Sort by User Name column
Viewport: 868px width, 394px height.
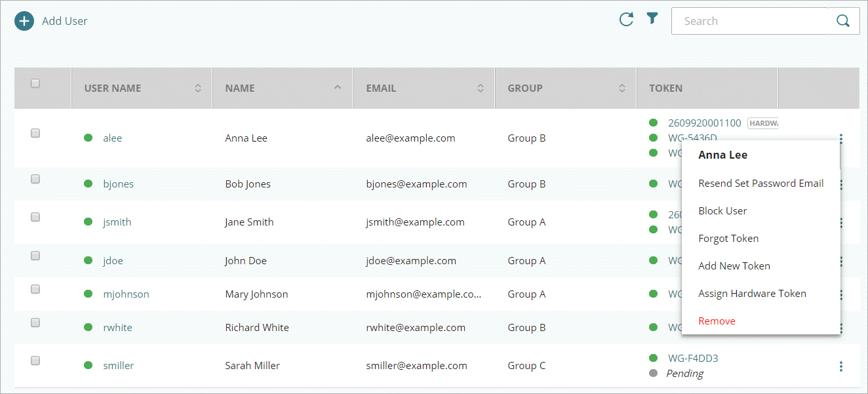click(x=198, y=88)
